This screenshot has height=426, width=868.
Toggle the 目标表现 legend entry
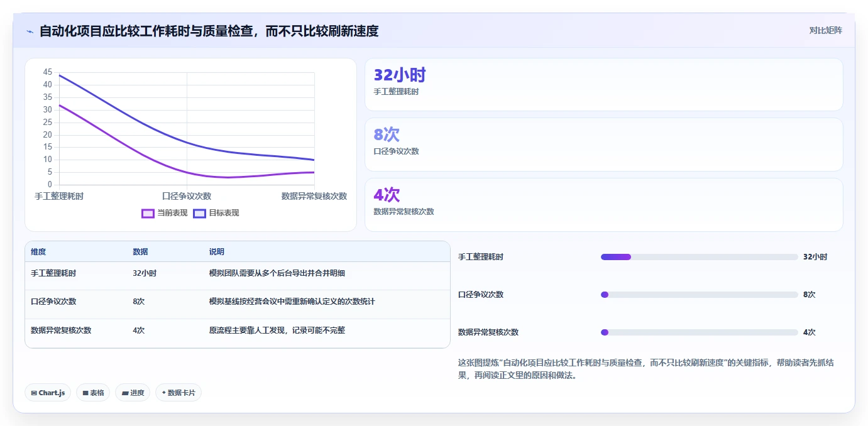[216, 213]
